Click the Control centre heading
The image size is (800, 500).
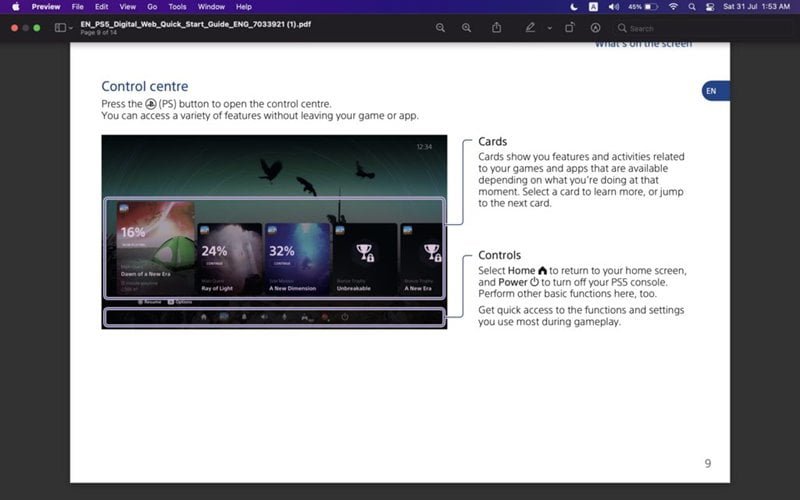(x=145, y=86)
